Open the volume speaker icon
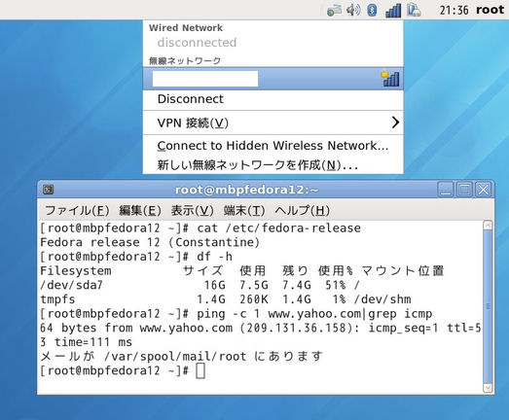Viewport: 509px width, 420px height. [x=353, y=10]
